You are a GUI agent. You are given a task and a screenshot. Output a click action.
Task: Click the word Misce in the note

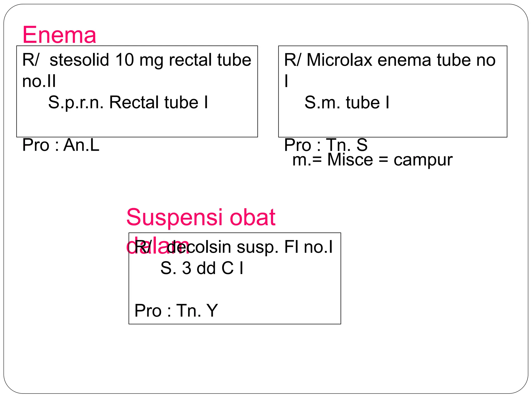pyautogui.click(x=350, y=159)
